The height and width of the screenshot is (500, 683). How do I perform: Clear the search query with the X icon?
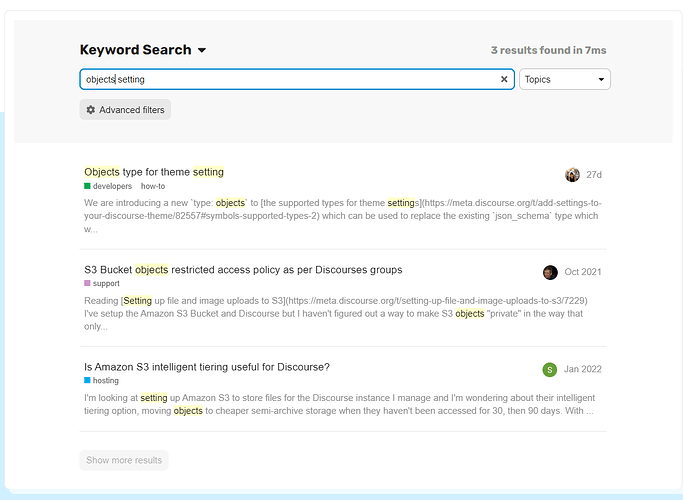pos(504,79)
